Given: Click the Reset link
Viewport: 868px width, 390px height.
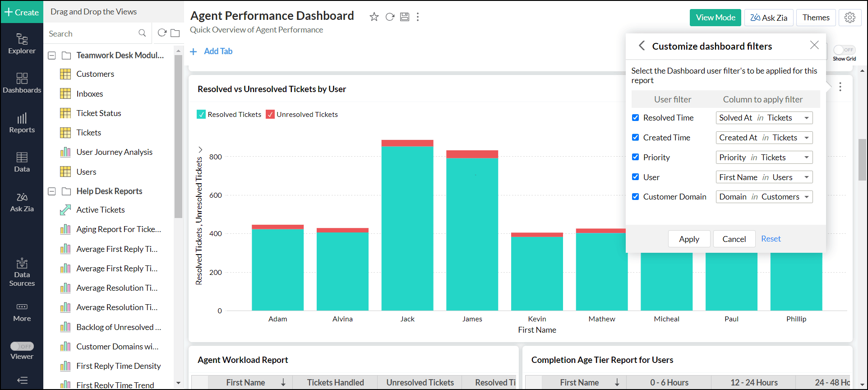Looking at the screenshot, I should coord(771,239).
